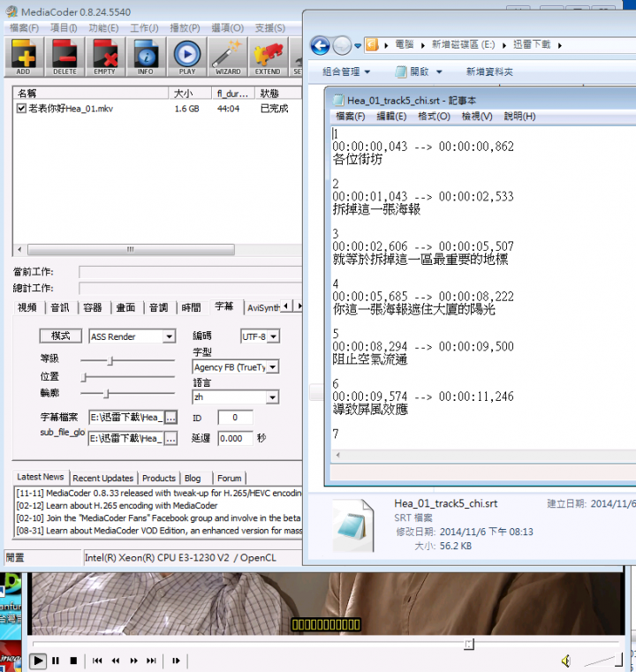Image resolution: width=636 pixels, height=672 pixels.
Task: Click the PLAY toolbar icon
Action: click(x=187, y=57)
